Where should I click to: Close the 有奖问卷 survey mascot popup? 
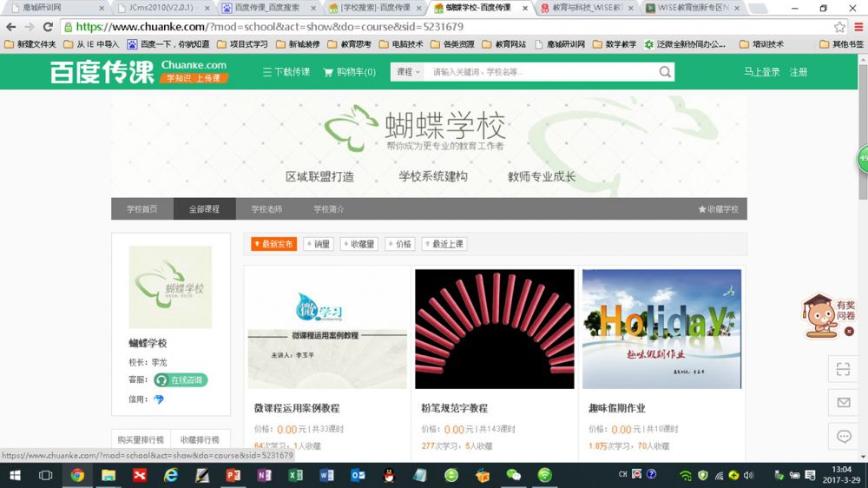click(849, 331)
